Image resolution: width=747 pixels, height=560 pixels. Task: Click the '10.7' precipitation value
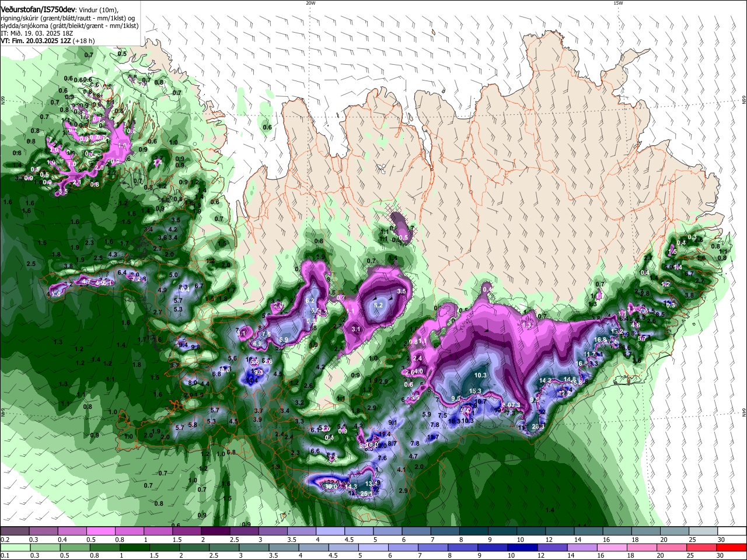point(480,401)
